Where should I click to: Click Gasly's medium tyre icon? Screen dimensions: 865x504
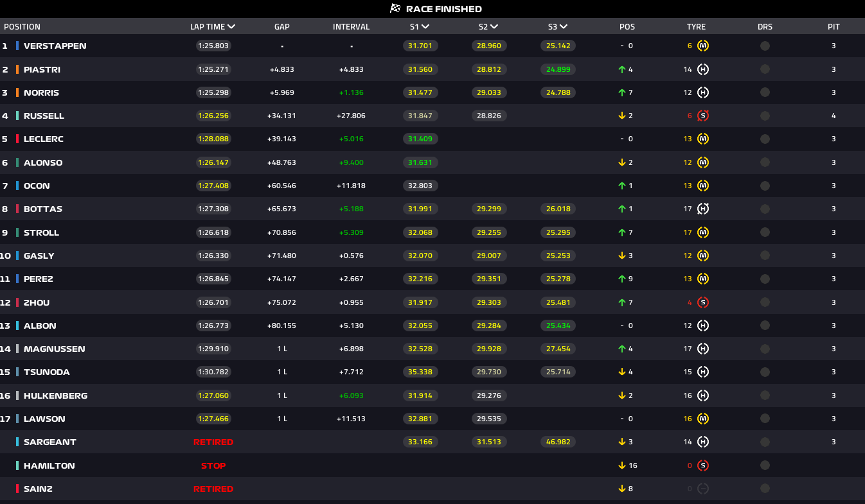pos(703,256)
